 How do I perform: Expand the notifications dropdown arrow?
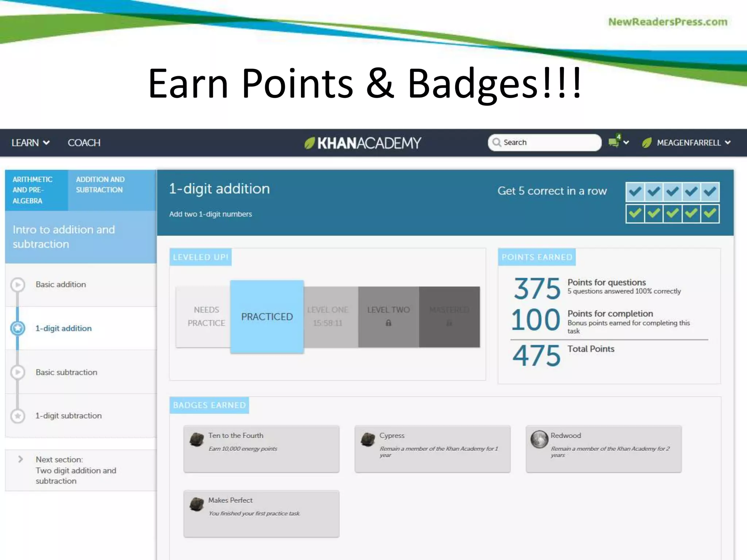coord(626,143)
